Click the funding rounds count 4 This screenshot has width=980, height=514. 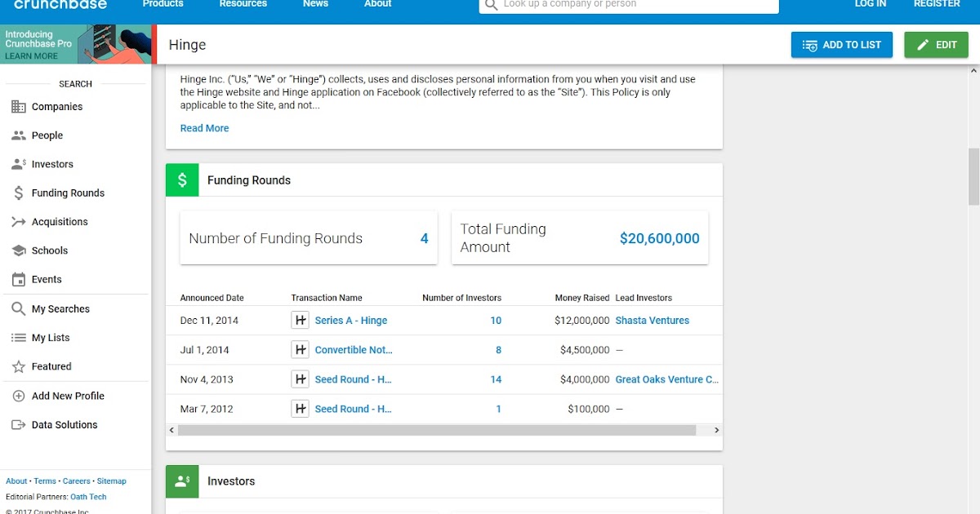point(425,238)
